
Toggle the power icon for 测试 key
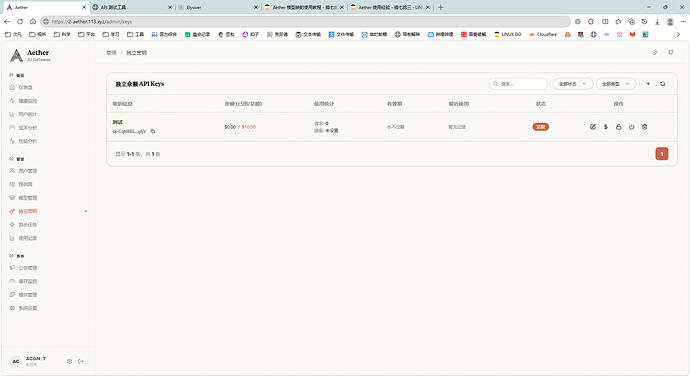tap(631, 127)
